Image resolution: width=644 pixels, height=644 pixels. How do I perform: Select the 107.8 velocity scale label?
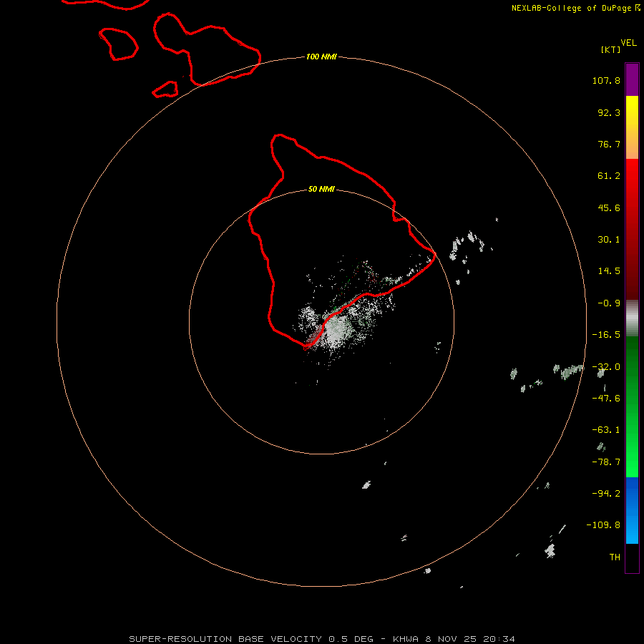point(606,80)
